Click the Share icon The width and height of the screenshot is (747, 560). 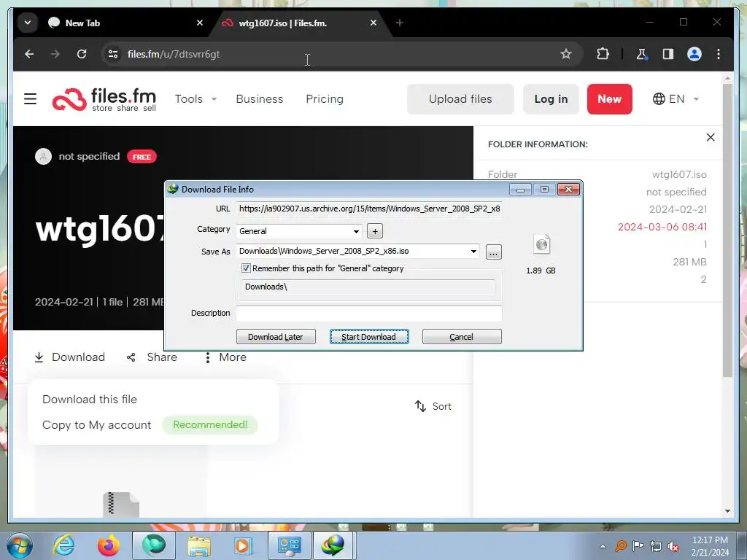131,357
